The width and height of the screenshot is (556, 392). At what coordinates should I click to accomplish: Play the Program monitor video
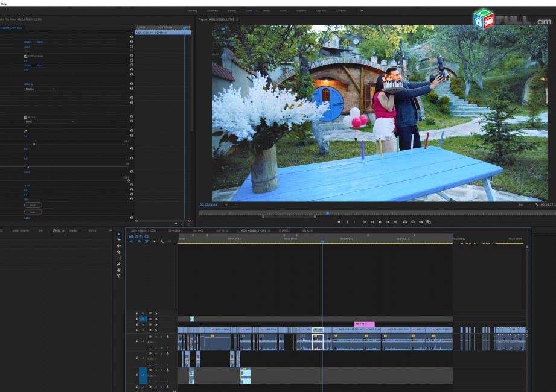[x=380, y=222]
